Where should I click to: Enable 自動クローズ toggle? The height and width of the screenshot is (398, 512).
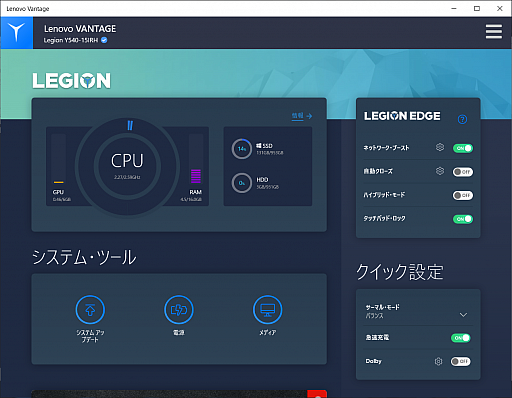pyautogui.click(x=463, y=172)
